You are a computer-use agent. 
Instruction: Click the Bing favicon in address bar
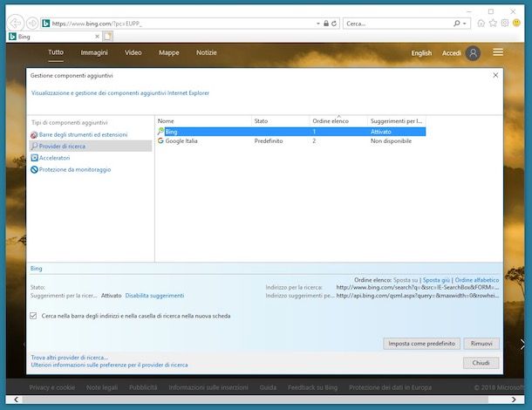46,24
